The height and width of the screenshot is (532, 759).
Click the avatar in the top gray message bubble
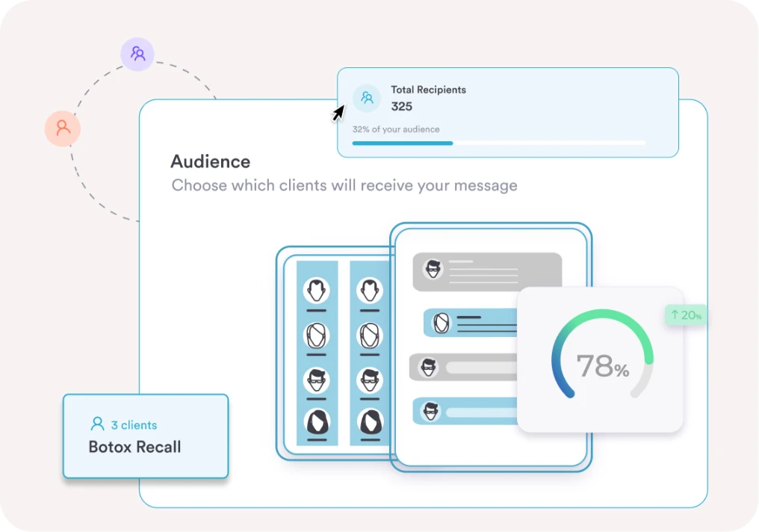pos(432,269)
